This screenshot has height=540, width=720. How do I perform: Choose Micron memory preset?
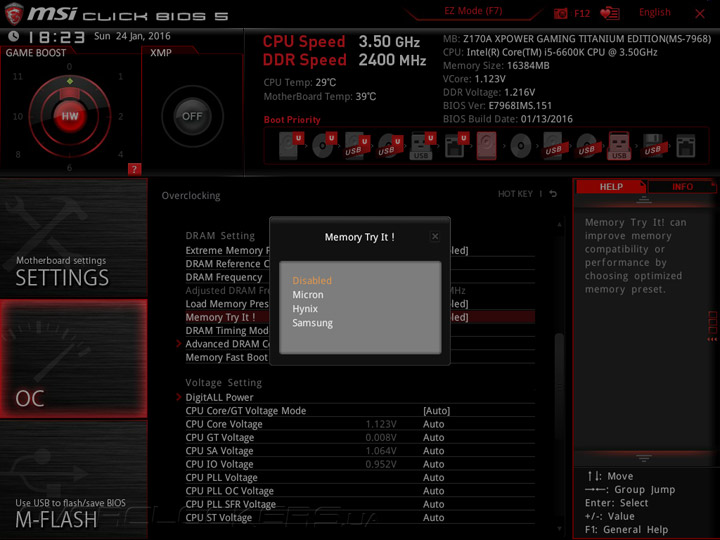tap(308, 295)
